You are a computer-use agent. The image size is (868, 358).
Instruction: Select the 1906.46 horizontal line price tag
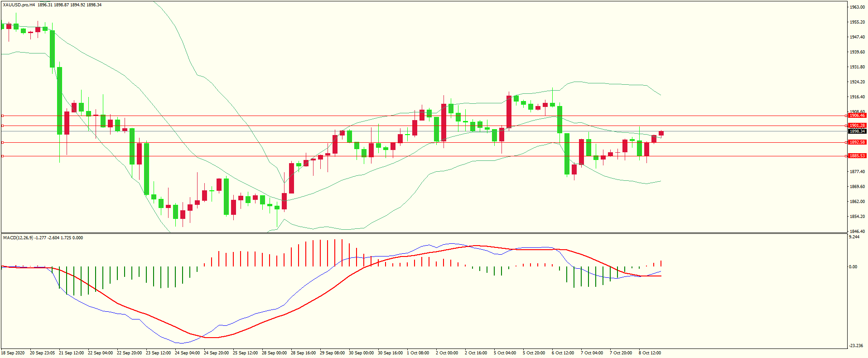[x=857, y=116]
